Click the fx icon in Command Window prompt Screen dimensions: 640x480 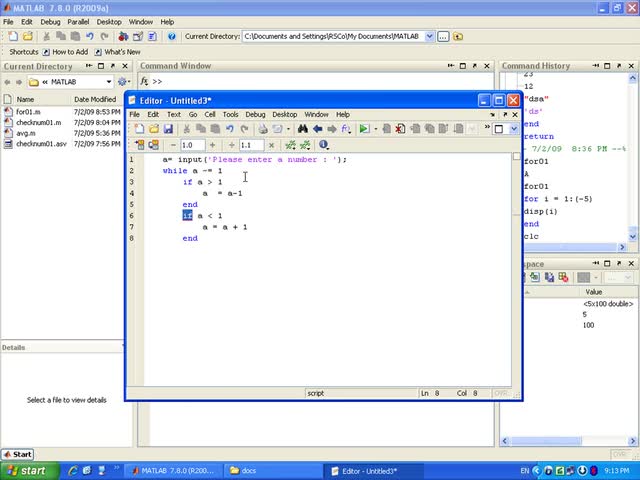point(144,81)
